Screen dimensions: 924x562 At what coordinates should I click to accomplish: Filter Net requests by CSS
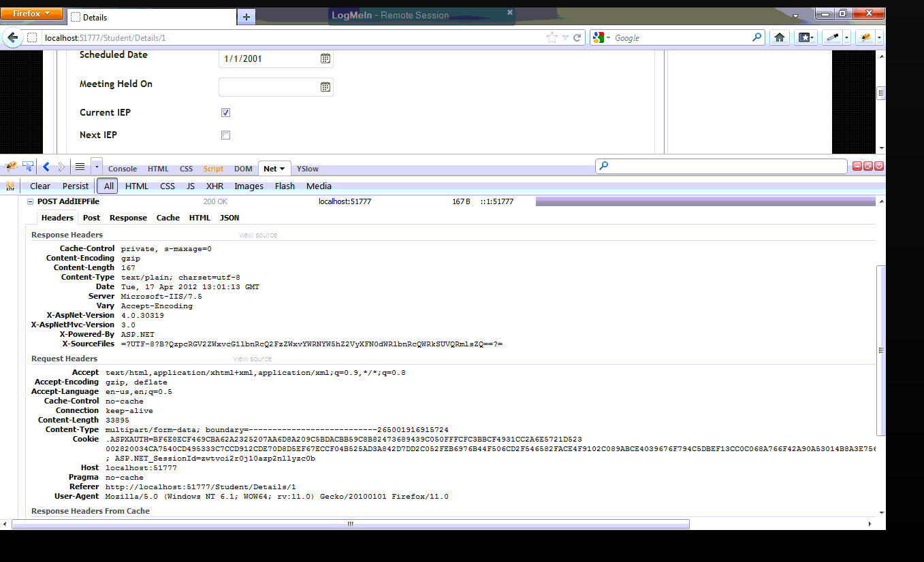click(168, 186)
